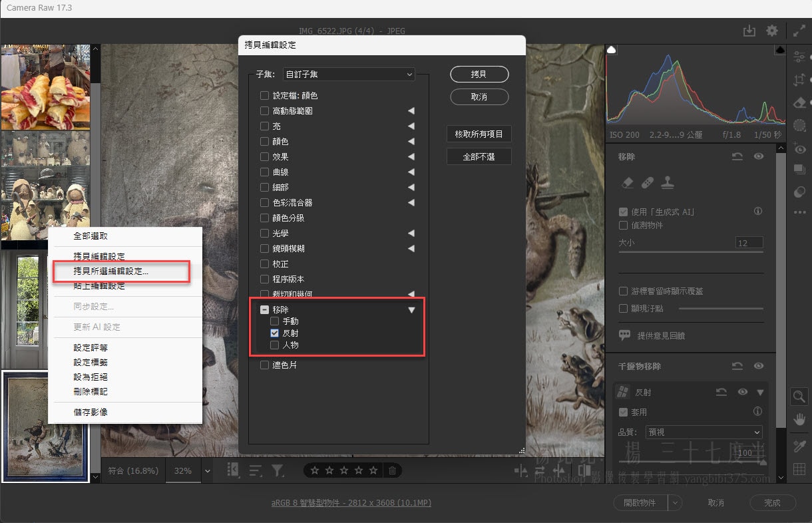
Task: Click the trash delete icon beside stars
Action: (393, 470)
